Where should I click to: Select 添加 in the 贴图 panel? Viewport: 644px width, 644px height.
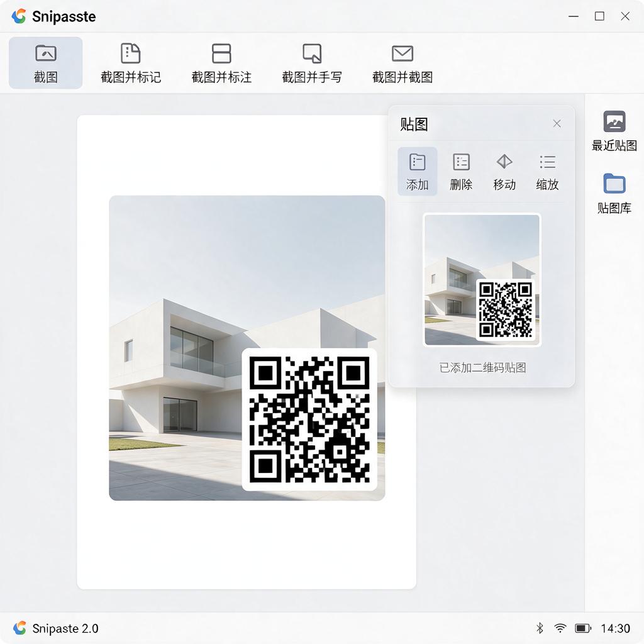click(418, 171)
